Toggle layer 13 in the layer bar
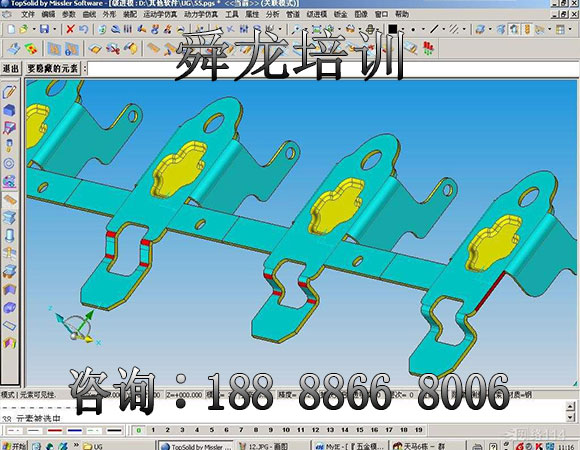Screen dimensions: 580x450 click(x=330, y=430)
